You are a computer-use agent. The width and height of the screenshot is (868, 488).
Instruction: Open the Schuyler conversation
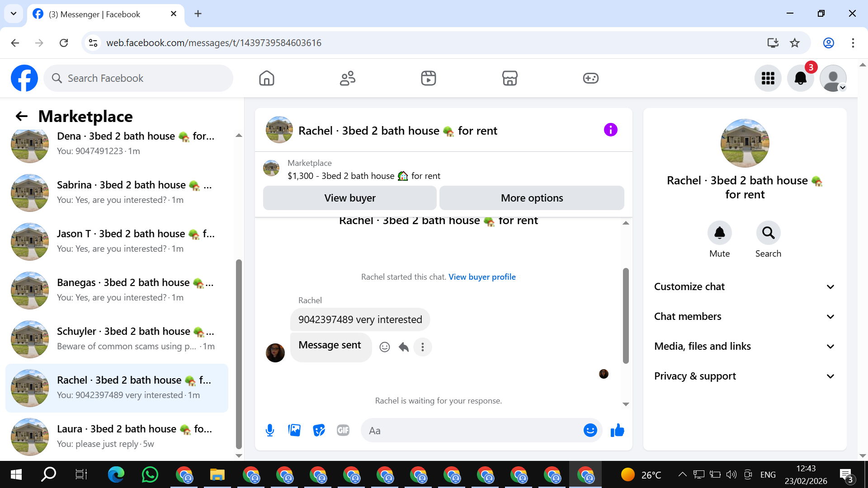pyautogui.click(x=117, y=339)
